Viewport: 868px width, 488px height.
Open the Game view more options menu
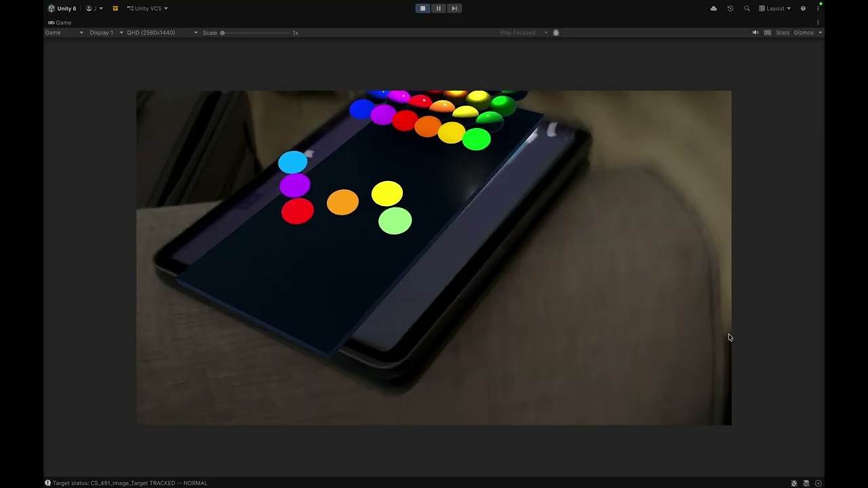pyautogui.click(x=818, y=22)
